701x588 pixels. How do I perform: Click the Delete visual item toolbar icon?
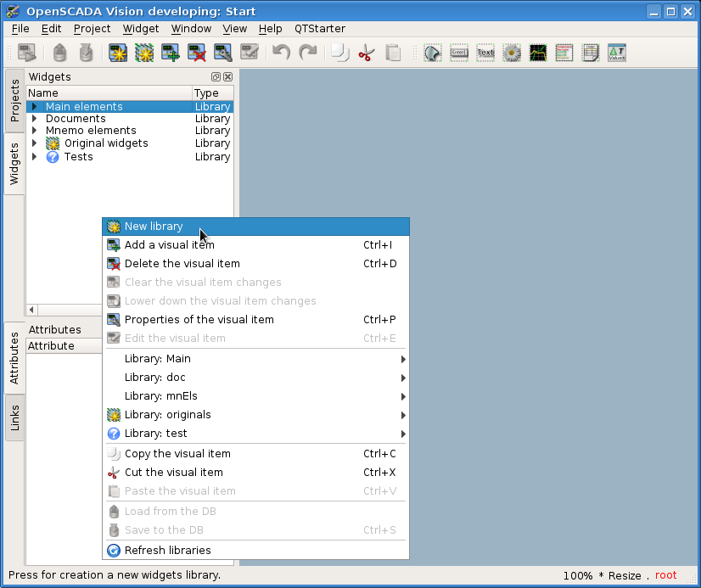pos(197,53)
